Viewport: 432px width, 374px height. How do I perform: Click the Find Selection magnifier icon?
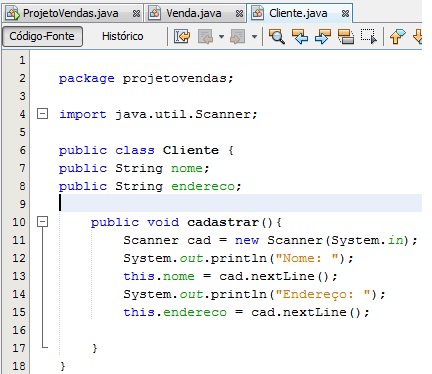277,36
